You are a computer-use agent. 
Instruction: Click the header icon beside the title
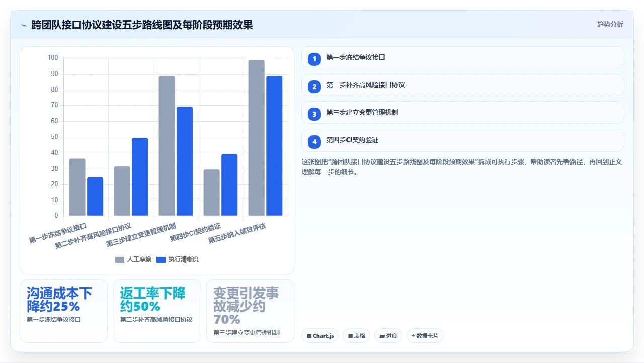[x=24, y=25]
